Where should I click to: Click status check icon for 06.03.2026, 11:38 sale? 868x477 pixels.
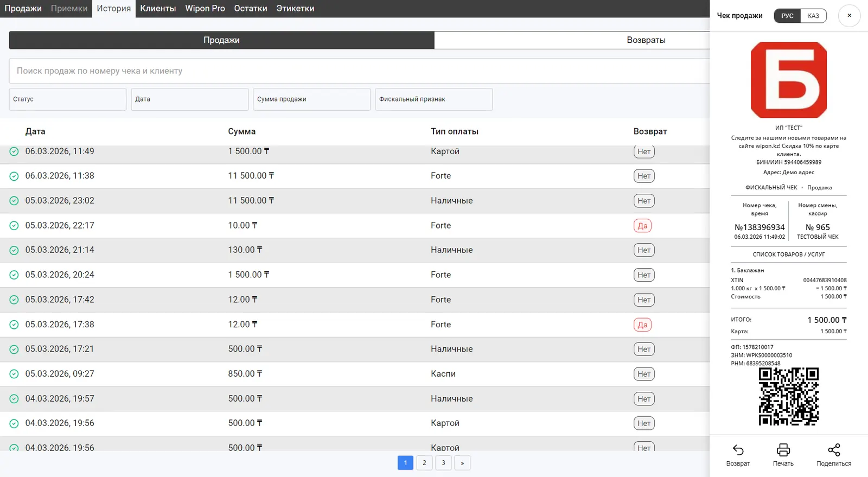(14, 176)
